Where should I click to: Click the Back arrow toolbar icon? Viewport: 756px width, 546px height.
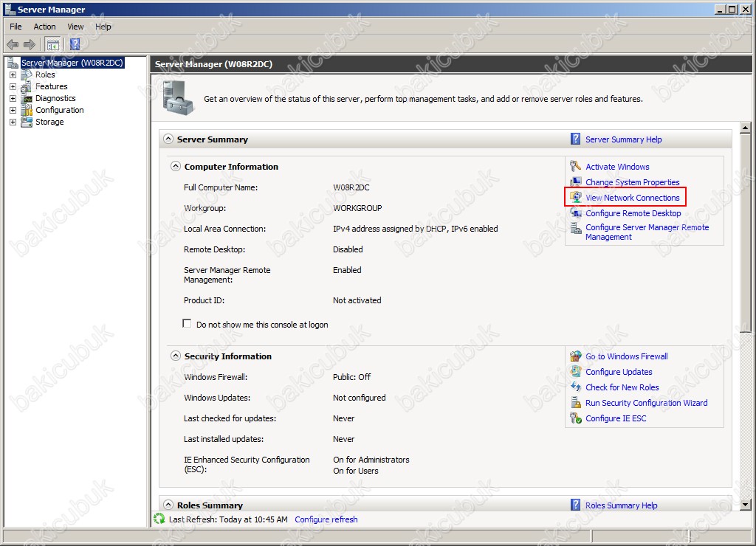point(13,45)
